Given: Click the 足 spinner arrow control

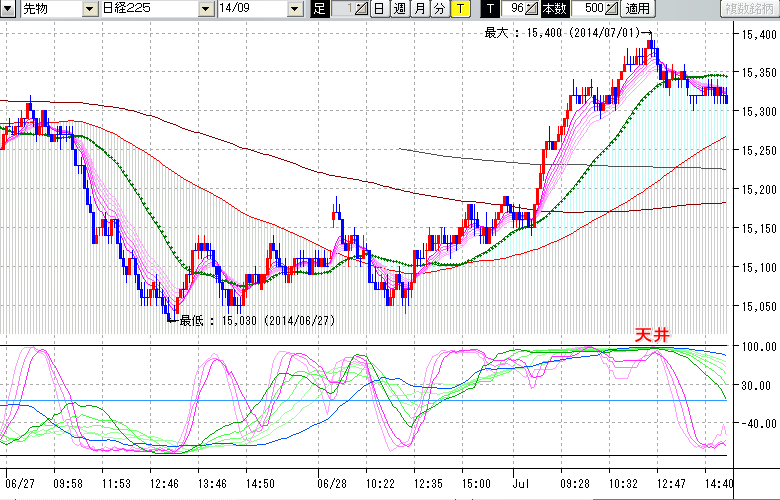Looking at the screenshot, I should pos(362,9).
